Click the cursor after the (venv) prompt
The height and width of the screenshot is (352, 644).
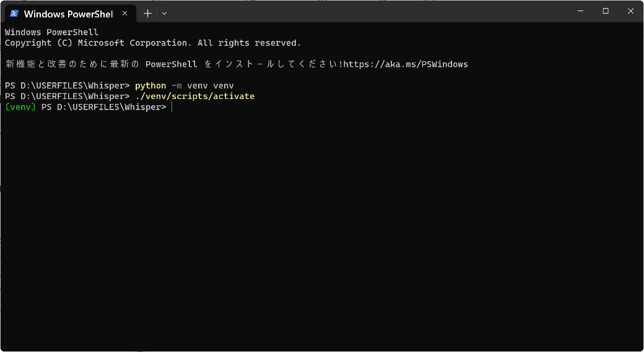click(x=172, y=107)
